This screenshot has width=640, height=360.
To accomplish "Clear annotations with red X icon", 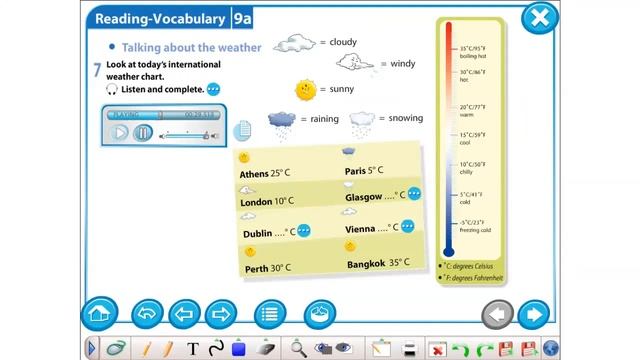I will tap(437, 349).
